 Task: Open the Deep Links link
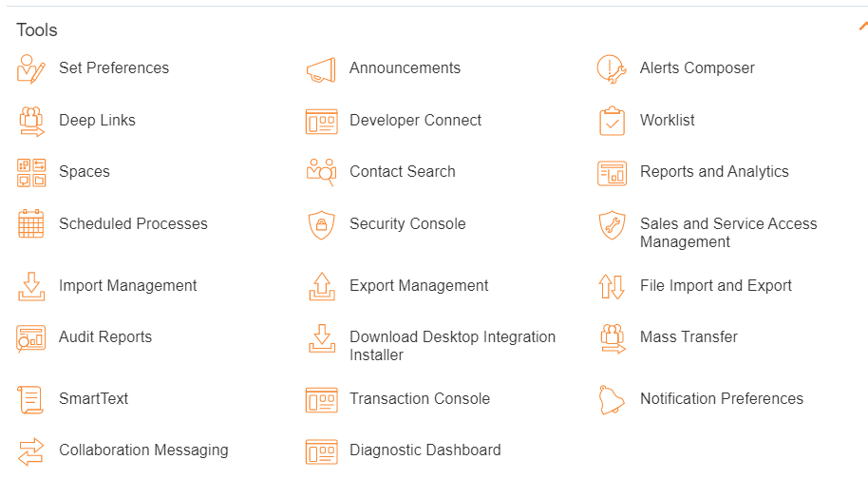click(x=97, y=120)
